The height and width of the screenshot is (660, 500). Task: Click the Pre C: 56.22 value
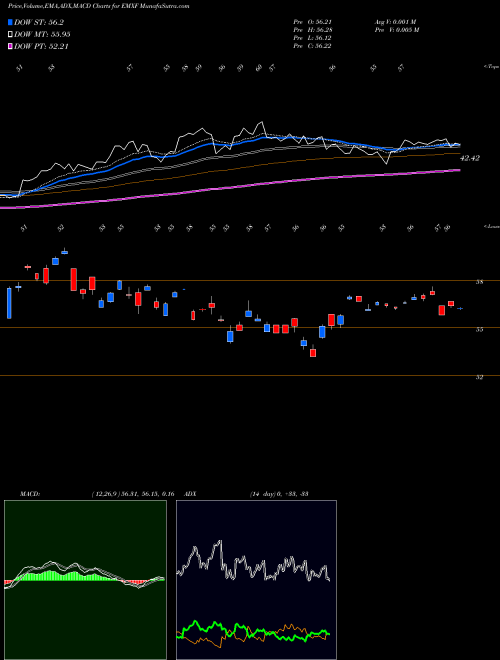pyautogui.click(x=312, y=46)
